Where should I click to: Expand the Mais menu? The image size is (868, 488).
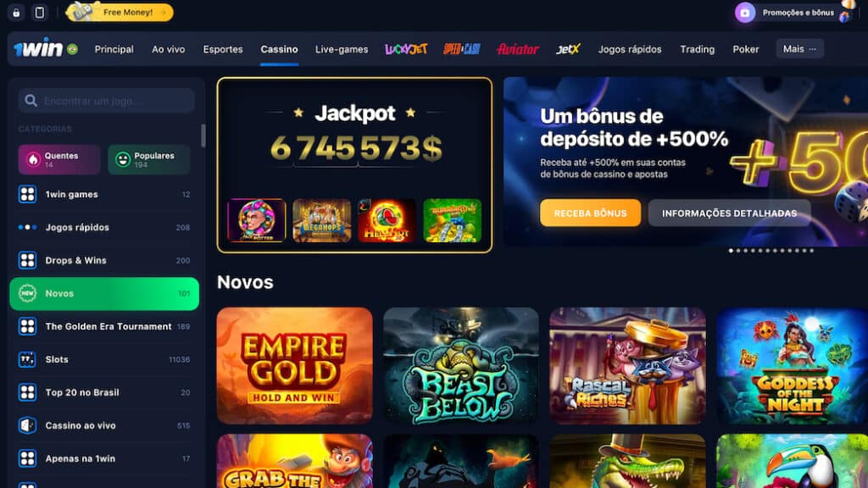799,49
